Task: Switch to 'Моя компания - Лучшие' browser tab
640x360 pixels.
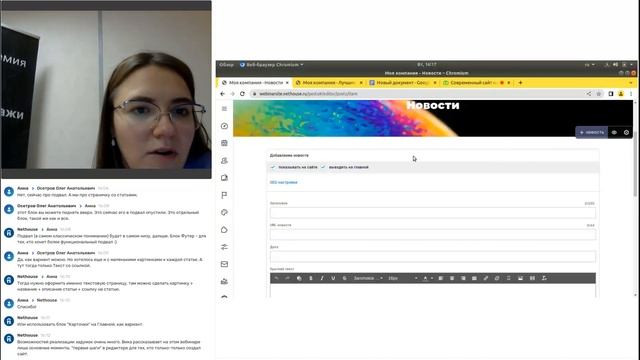Action: click(x=328, y=82)
